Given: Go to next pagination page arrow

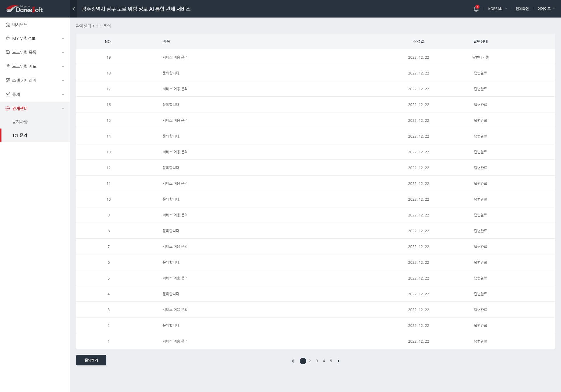Looking at the screenshot, I should click(338, 361).
